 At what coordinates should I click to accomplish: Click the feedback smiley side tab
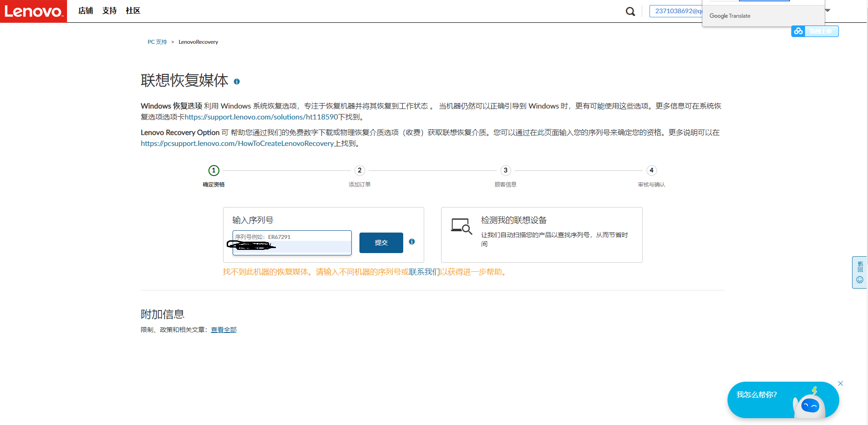tap(860, 272)
